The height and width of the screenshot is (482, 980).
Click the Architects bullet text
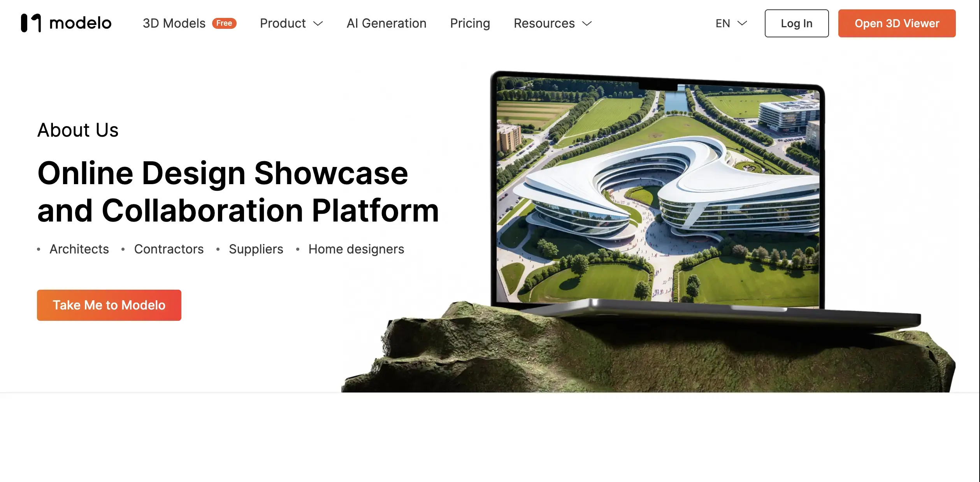coord(79,249)
